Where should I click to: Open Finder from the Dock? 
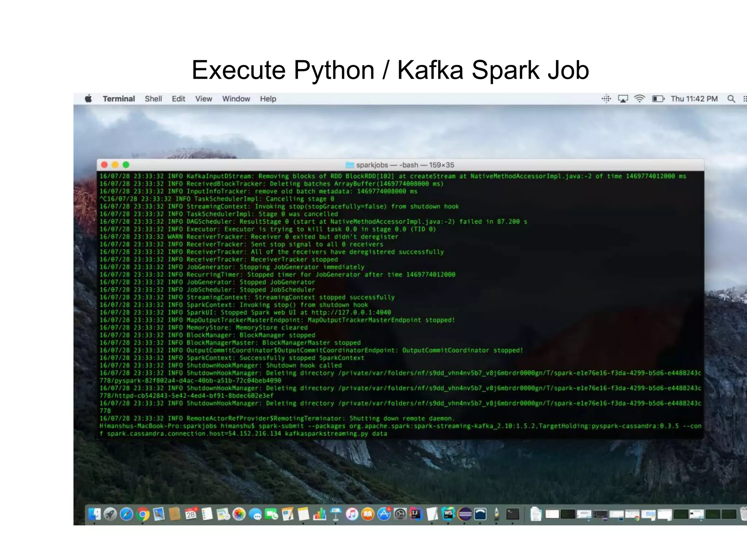[94, 514]
